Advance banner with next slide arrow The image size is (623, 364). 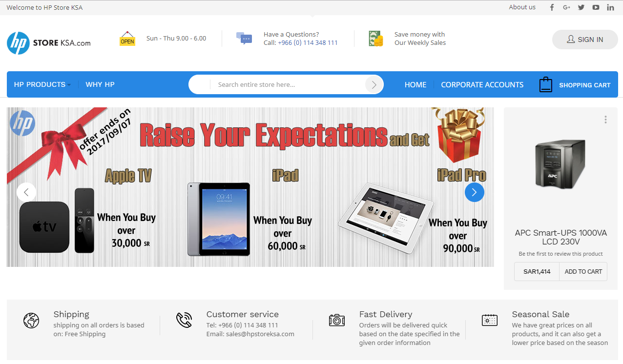(x=475, y=192)
